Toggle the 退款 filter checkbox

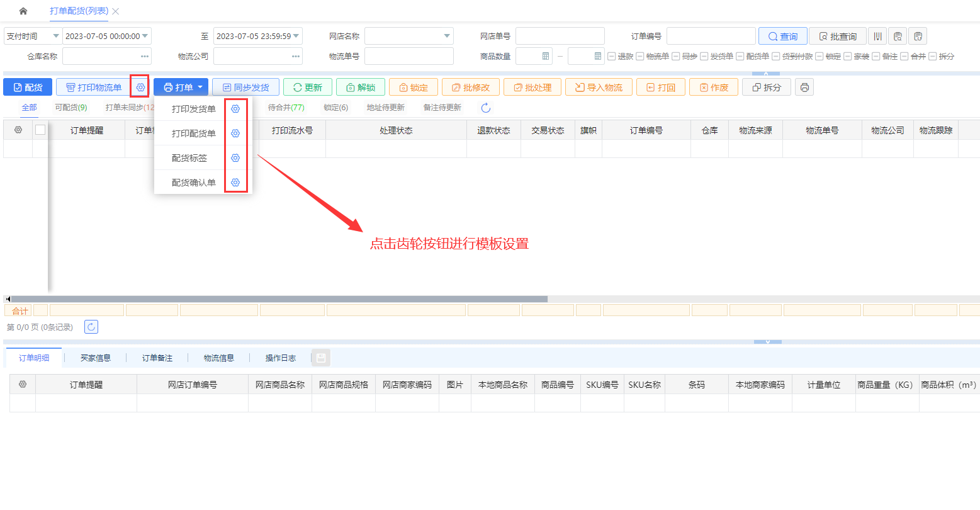coord(611,56)
